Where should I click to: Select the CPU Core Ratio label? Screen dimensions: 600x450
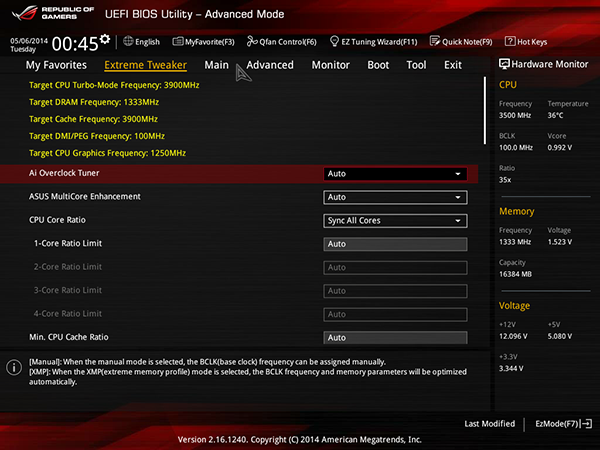[57, 220]
